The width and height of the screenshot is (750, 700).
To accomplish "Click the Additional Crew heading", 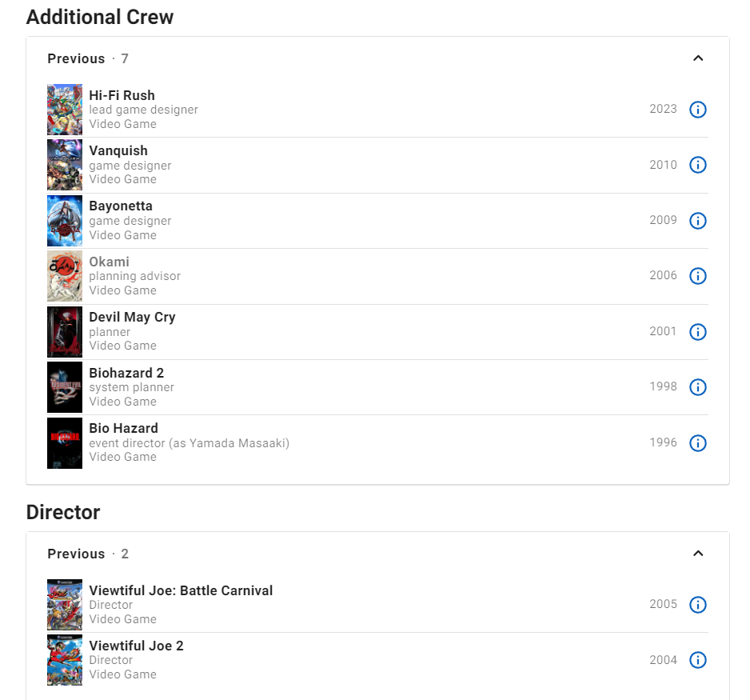I will click(x=100, y=18).
